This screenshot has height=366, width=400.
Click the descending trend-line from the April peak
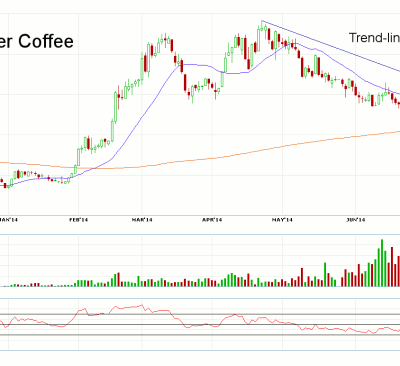(330, 46)
